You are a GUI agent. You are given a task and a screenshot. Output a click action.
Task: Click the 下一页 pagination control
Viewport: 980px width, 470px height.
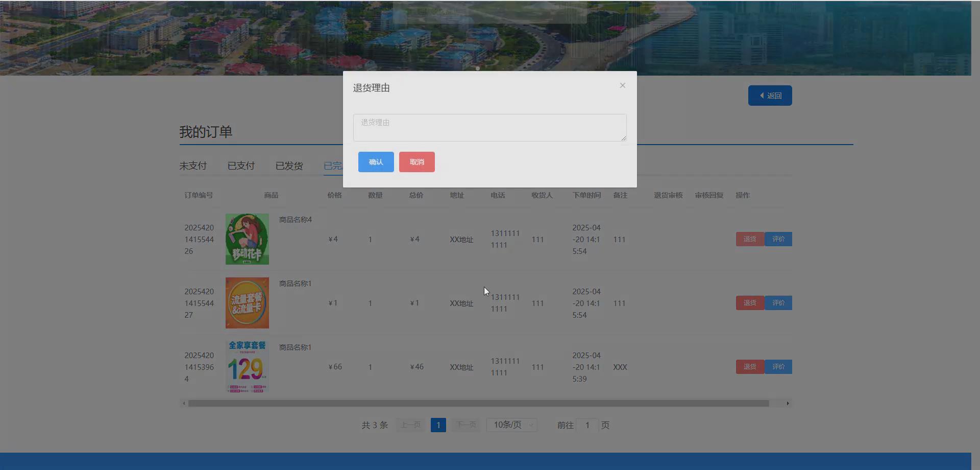465,425
